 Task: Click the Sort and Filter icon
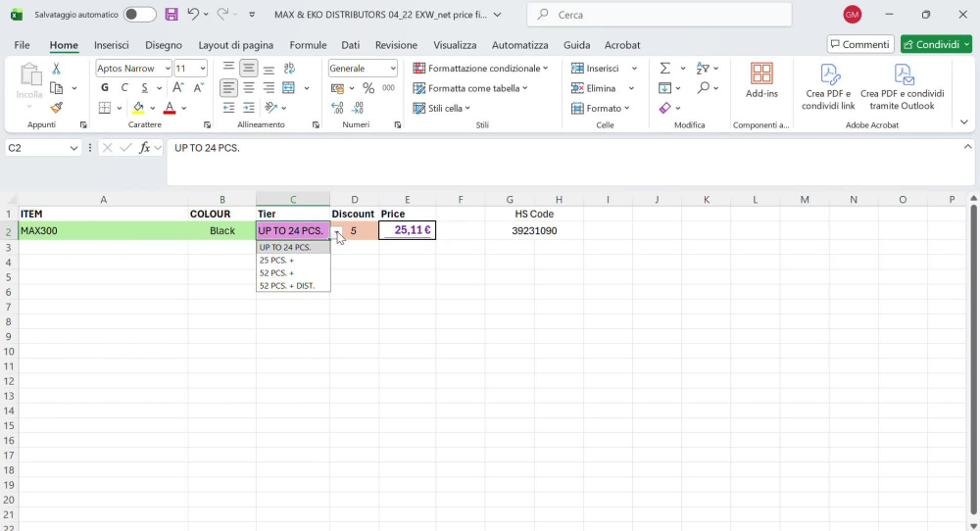703,69
